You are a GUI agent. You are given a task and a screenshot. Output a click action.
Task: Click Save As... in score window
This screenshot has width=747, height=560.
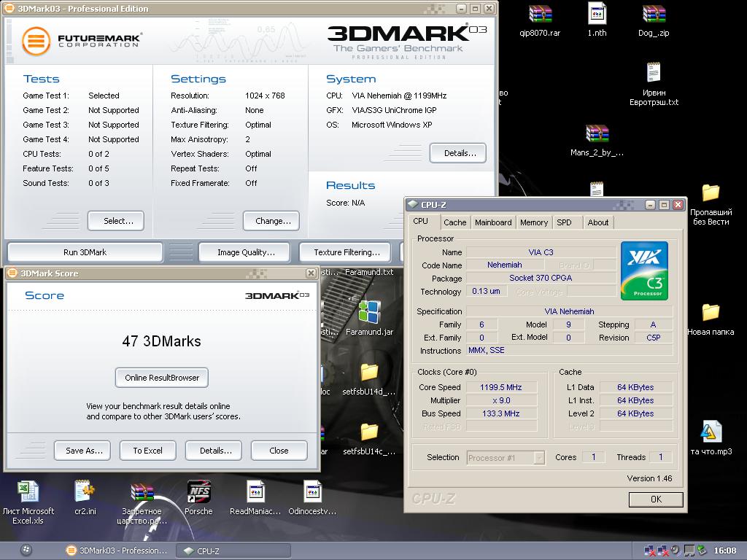[82, 451]
